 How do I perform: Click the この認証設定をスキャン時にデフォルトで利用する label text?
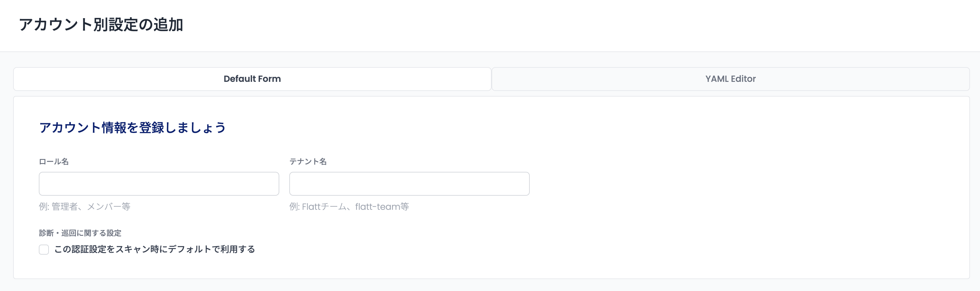(x=154, y=249)
